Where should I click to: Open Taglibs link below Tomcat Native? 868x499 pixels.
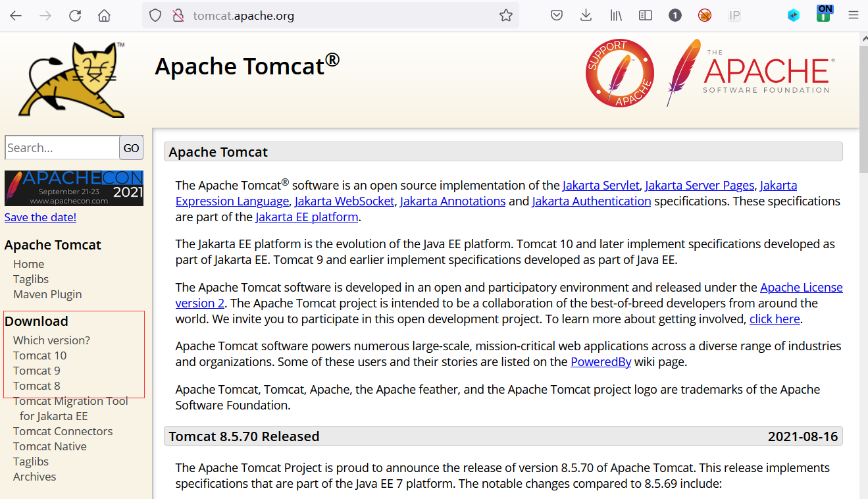31,461
